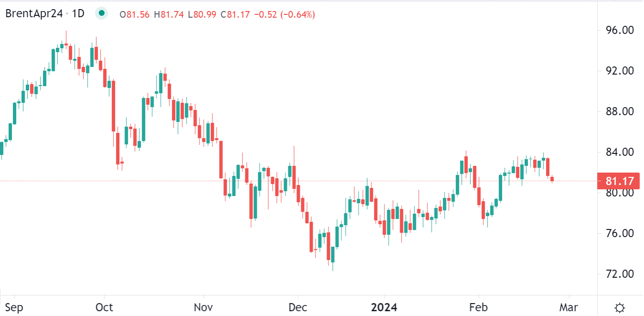The height and width of the screenshot is (316, 644).
Task: Click the Mar label on time axis
Action: 568,307
